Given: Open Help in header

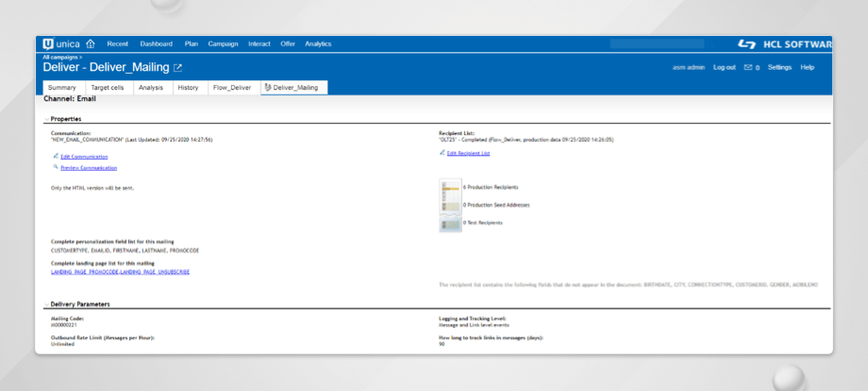Looking at the screenshot, I should click(807, 68).
